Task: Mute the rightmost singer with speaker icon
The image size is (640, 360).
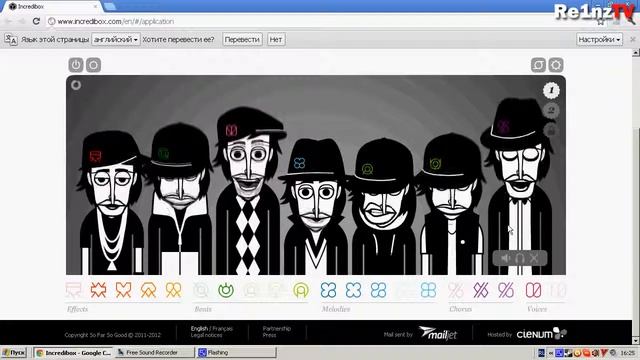Action: pos(506,258)
